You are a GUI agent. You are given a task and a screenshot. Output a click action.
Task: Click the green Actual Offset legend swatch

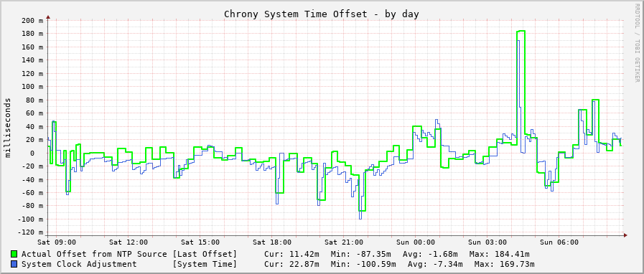click(x=14, y=255)
